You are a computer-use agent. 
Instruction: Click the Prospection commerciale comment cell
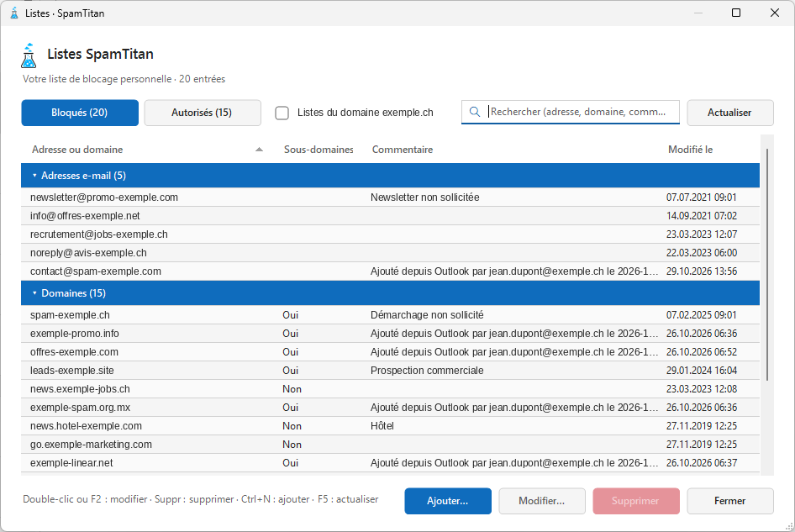click(427, 371)
